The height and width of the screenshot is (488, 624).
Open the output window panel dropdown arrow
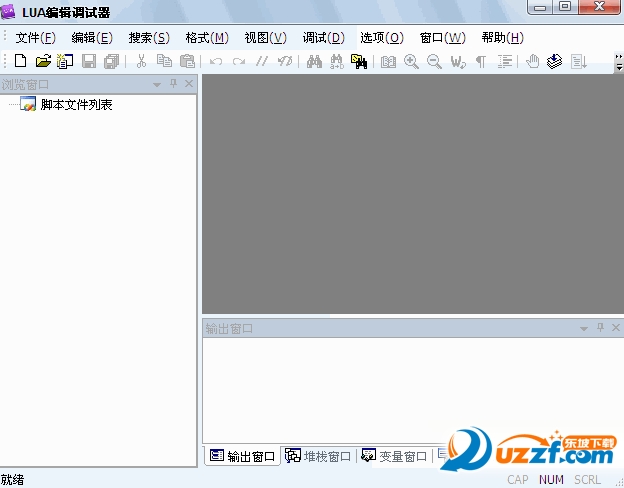[x=584, y=328]
